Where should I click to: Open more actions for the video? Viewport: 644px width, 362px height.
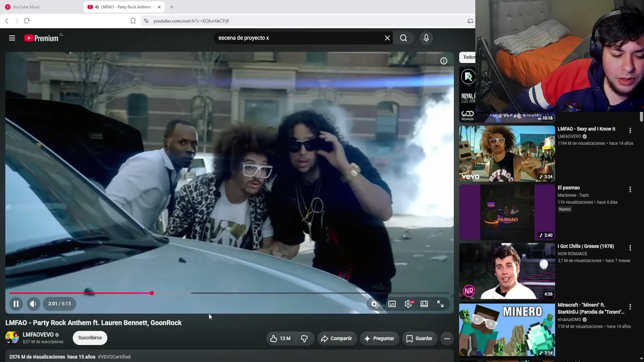447,338
